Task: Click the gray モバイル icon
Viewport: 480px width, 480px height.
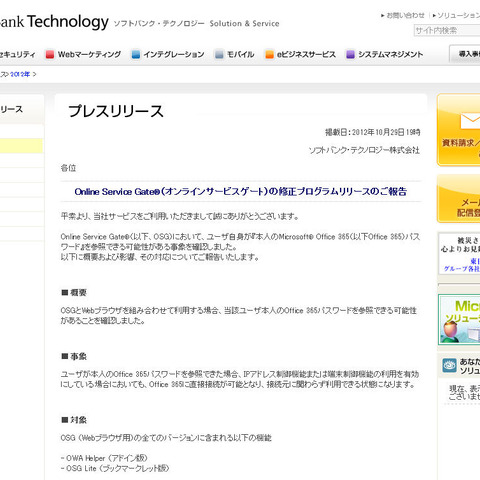Action: point(219,54)
